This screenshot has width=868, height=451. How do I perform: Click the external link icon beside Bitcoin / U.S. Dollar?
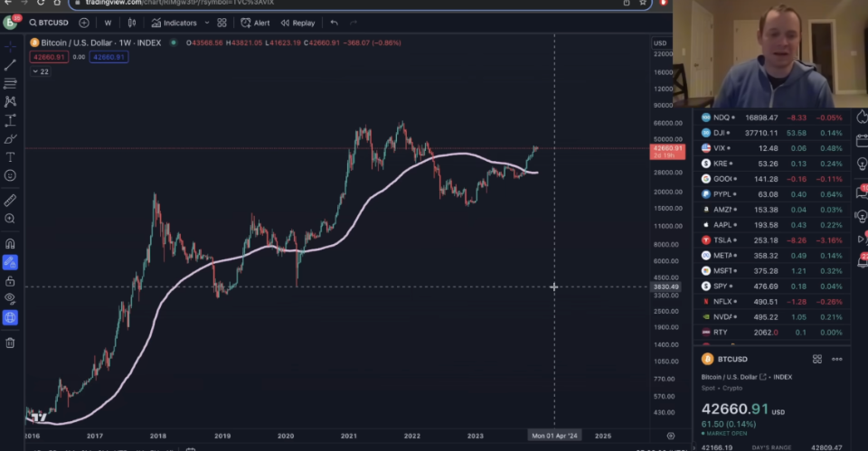tap(763, 377)
